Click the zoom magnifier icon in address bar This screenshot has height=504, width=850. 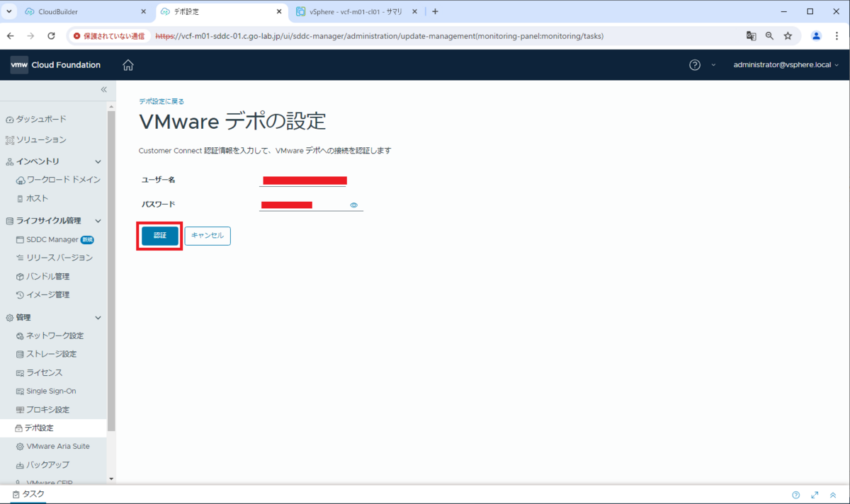pos(770,35)
